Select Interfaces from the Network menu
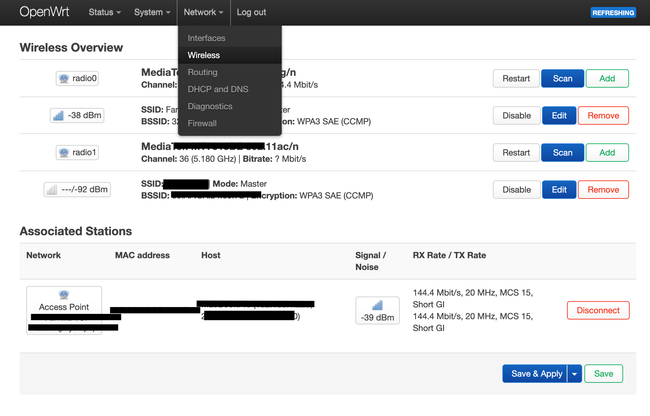 point(206,38)
